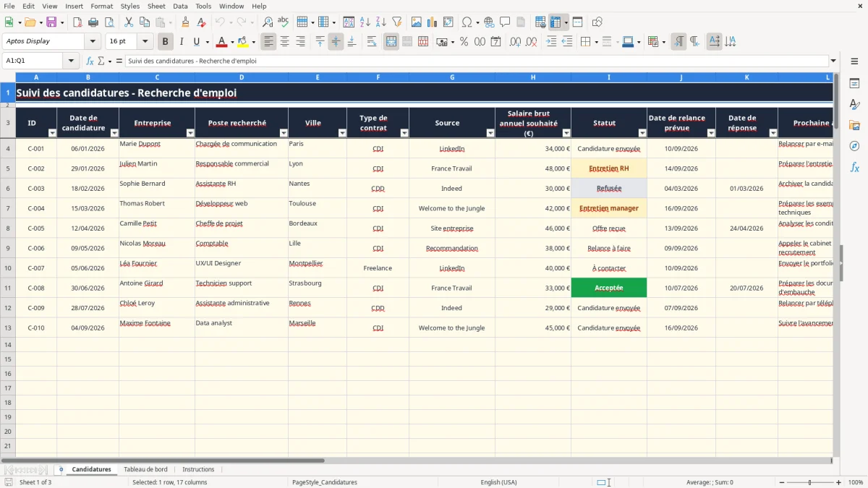
Task: Open the Format menu
Action: (101, 6)
